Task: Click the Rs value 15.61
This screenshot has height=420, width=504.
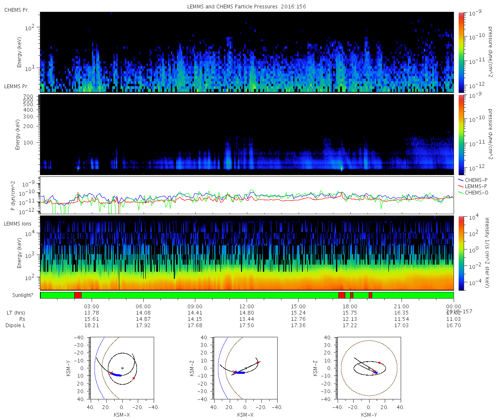Action: pos(92,319)
